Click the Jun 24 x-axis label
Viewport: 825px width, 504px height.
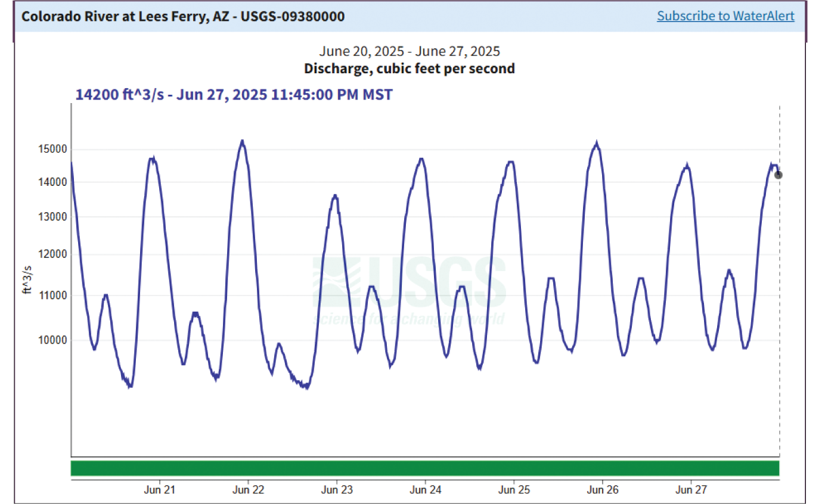426,490
